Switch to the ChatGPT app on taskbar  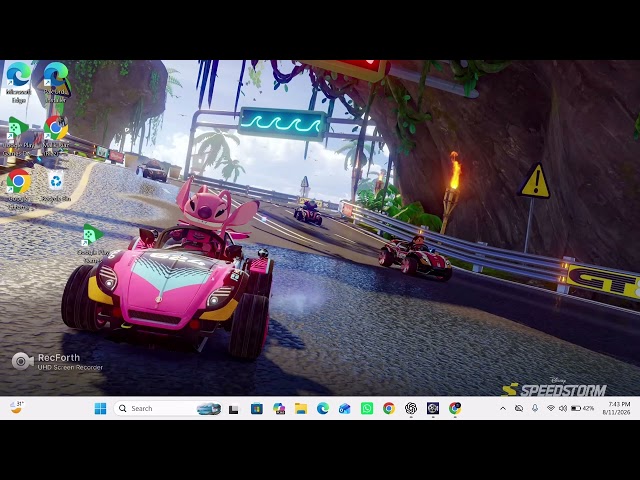coord(411,408)
